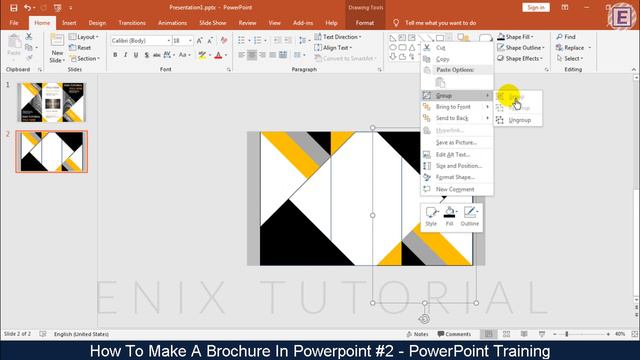Click the Bullets list icon
The height and width of the screenshot is (360, 640).
coord(242,40)
